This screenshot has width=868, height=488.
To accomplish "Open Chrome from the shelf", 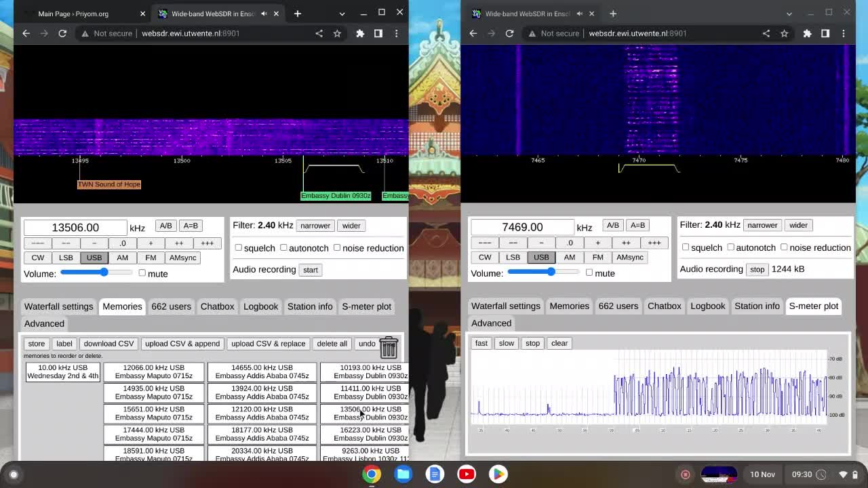I will [372, 474].
